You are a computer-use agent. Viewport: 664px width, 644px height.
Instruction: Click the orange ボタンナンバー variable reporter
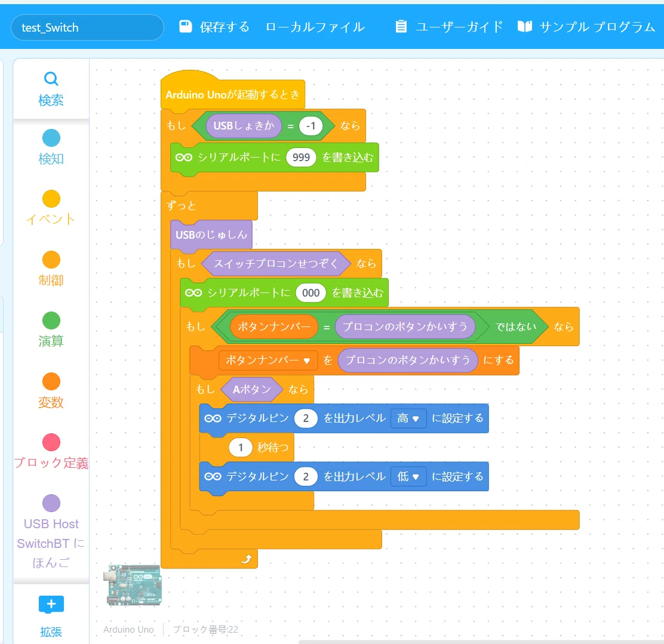(x=274, y=327)
